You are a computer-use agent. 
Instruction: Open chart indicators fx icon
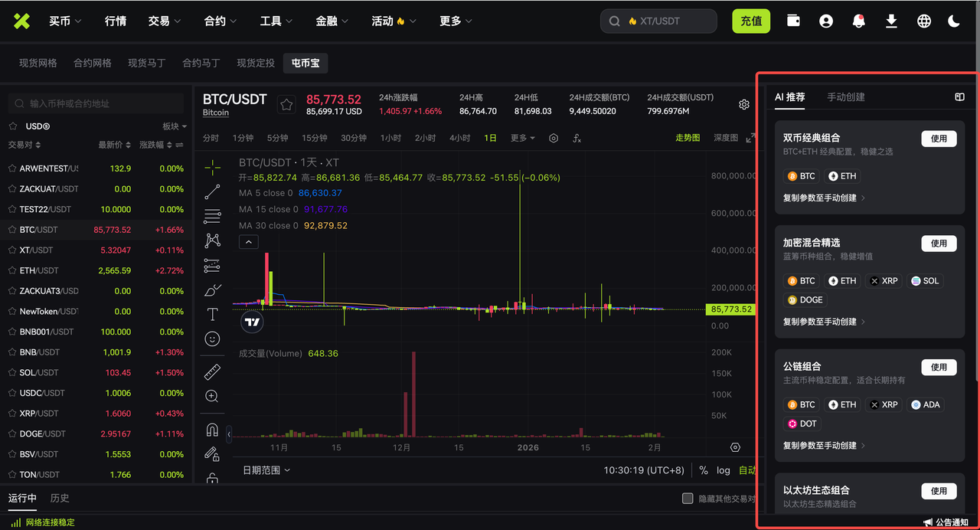(x=577, y=138)
